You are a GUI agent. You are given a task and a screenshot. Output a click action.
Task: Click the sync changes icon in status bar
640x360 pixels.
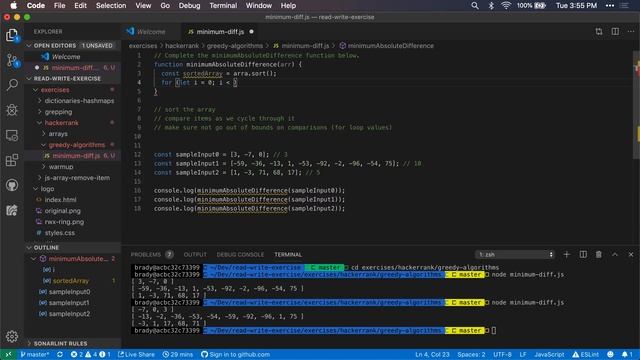[60, 354]
